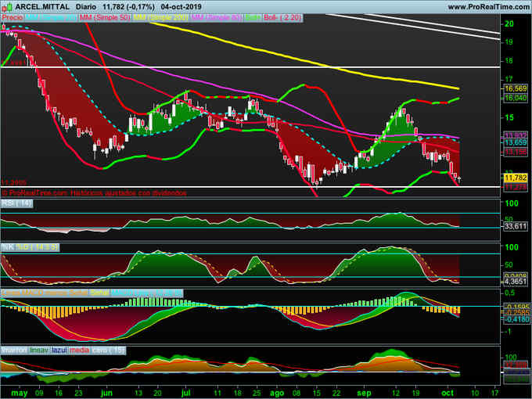Click the www.ProRealTime.com link

point(488,7)
